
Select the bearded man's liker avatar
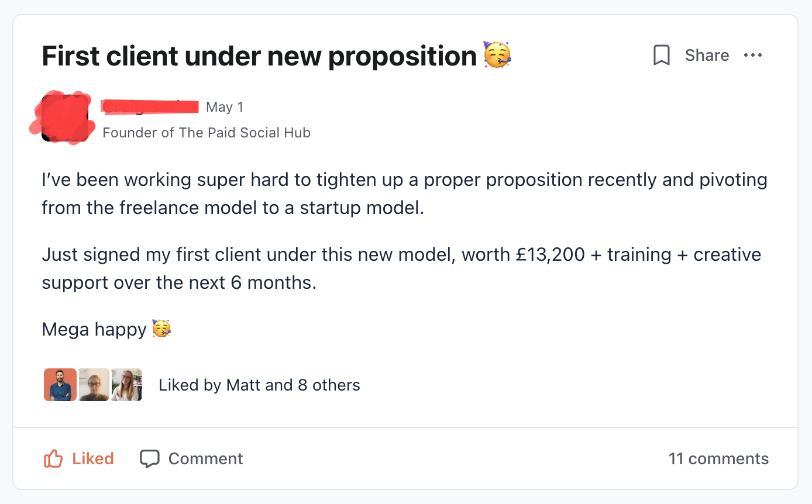click(60, 385)
